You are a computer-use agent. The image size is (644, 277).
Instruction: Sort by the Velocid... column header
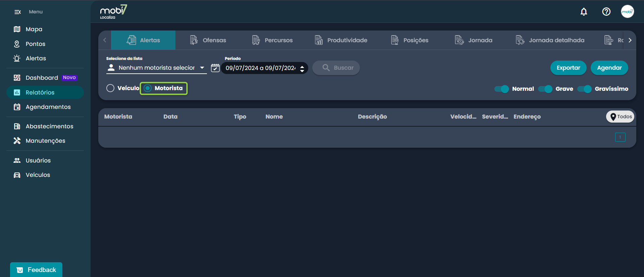[463, 117]
